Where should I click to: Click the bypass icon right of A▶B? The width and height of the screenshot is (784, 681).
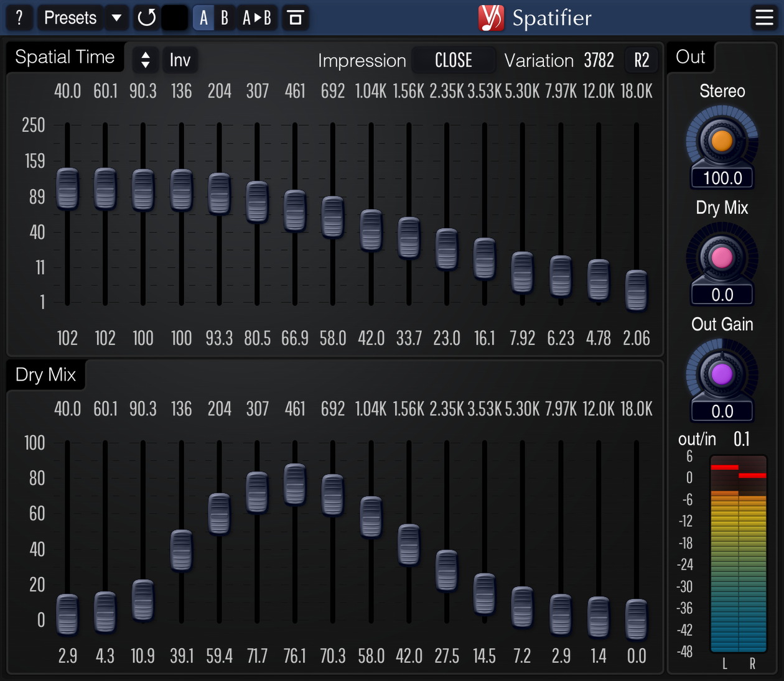[296, 17]
